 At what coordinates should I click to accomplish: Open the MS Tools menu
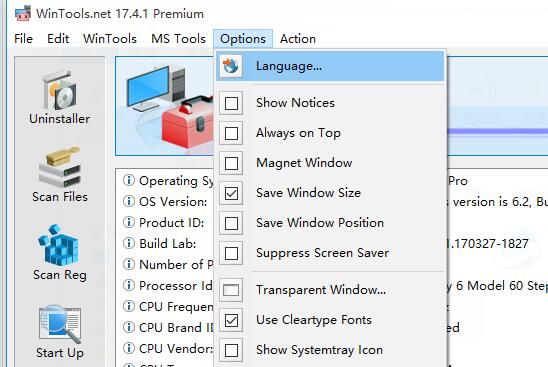[178, 38]
